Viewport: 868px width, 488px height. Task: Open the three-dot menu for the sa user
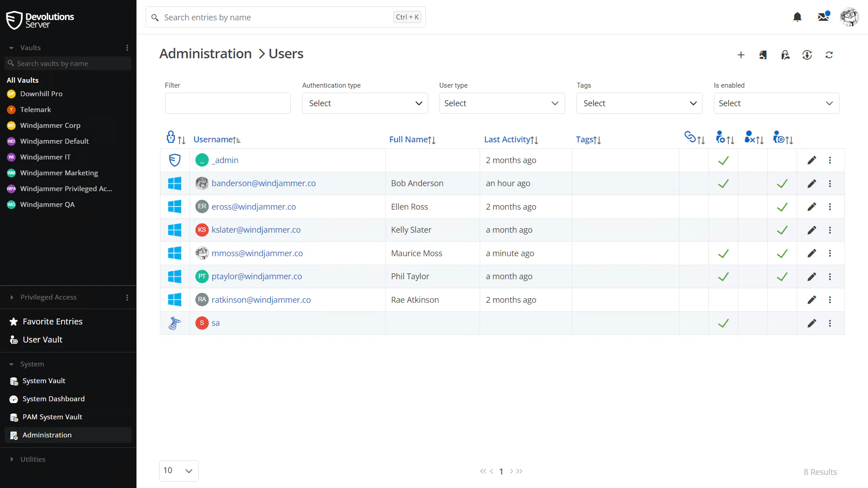(830, 324)
